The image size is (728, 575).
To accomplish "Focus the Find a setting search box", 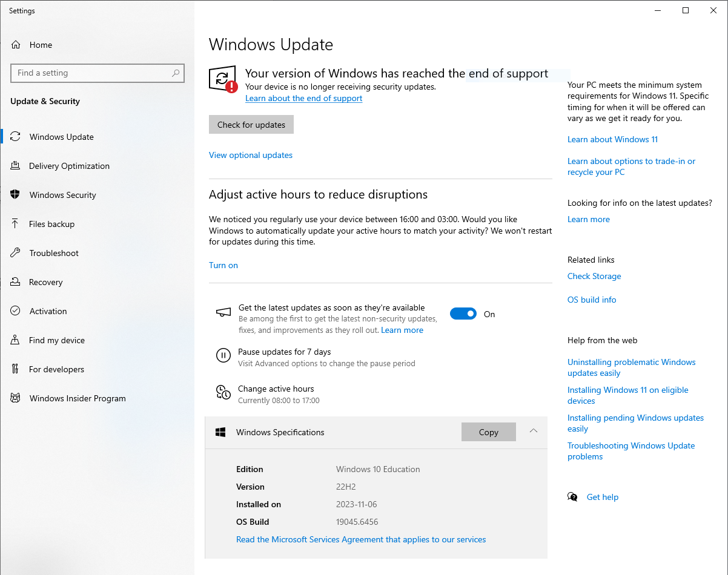I will [x=98, y=73].
